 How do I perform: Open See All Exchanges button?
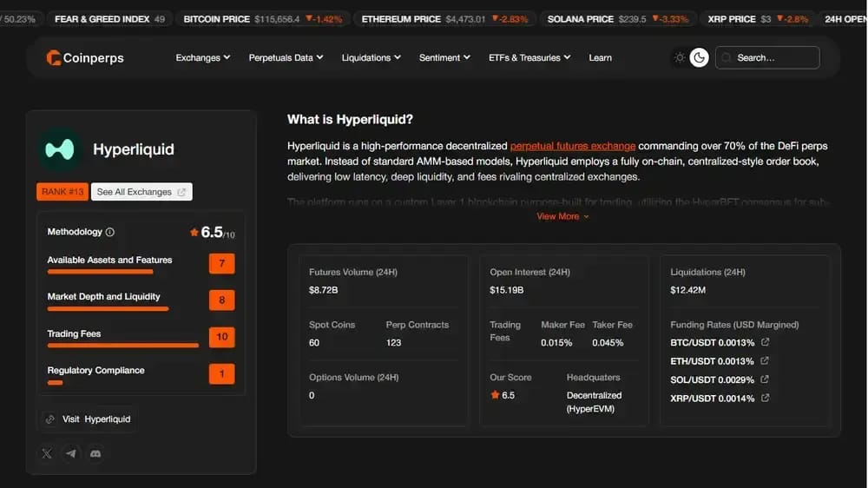tap(141, 192)
